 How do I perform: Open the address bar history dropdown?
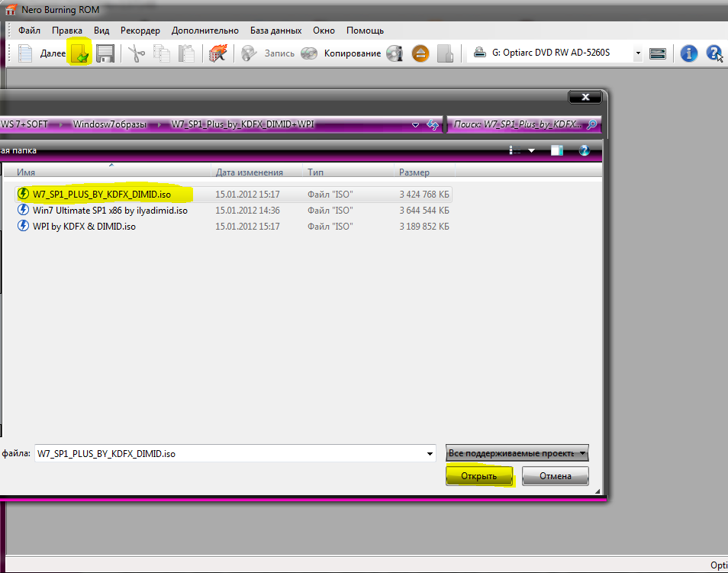pyautogui.click(x=415, y=125)
